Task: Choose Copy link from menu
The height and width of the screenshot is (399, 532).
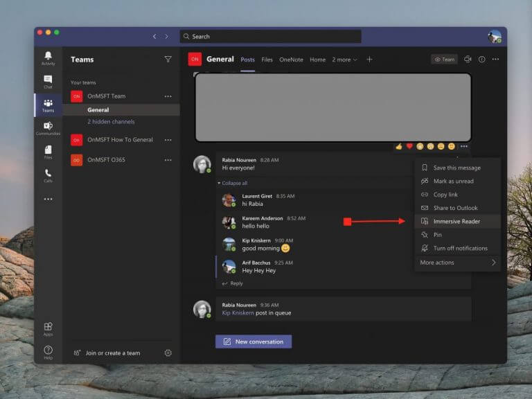Action: coord(457,195)
